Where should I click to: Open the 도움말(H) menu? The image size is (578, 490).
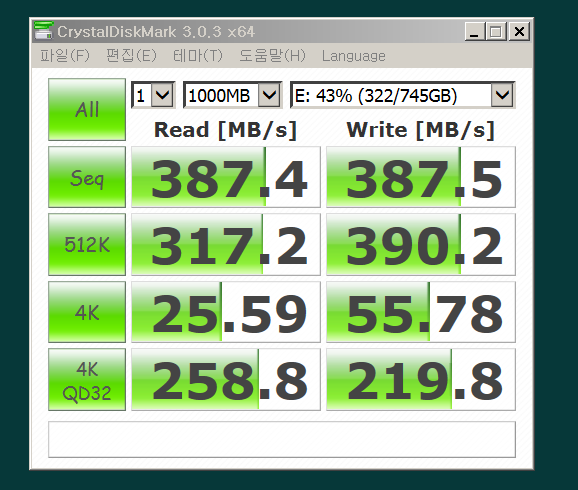pyautogui.click(x=272, y=56)
